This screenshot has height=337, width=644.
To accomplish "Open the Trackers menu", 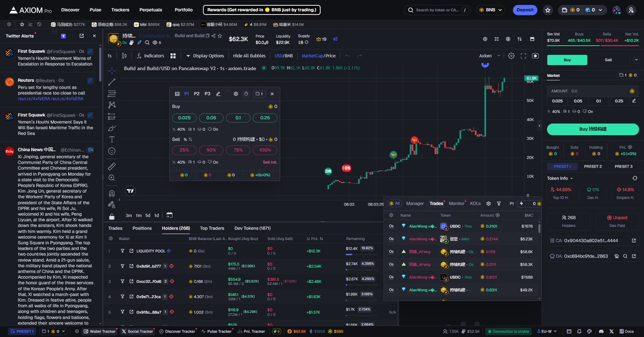I will coord(120,10).
